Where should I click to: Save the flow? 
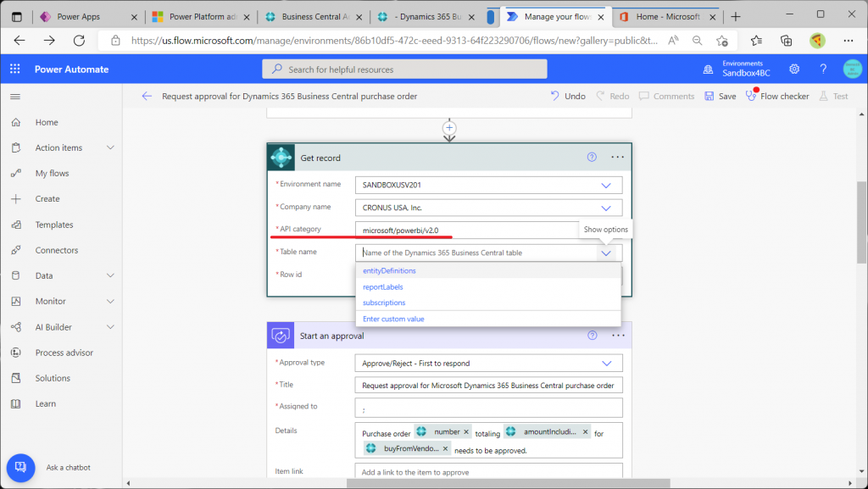coord(721,97)
